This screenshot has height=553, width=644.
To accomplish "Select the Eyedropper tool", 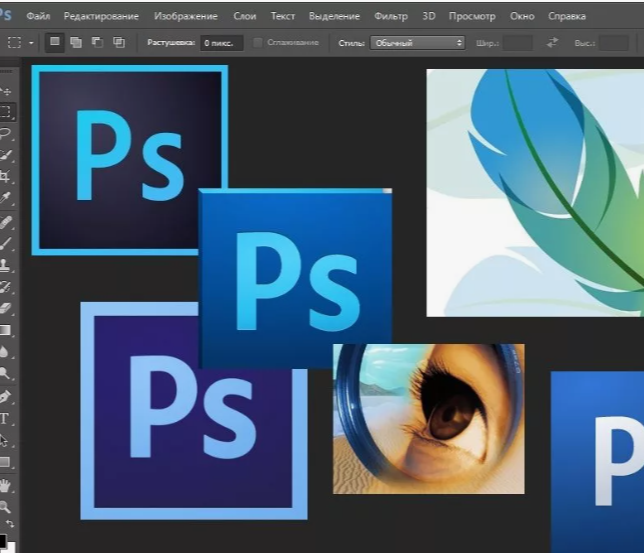I will click(6, 198).
